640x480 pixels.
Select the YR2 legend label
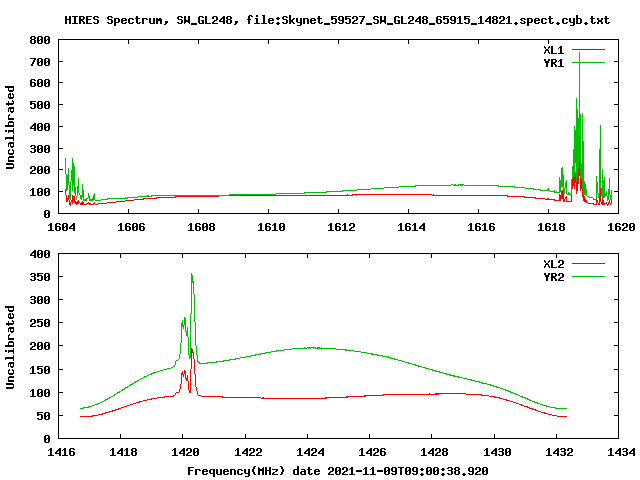coord(553,277)
